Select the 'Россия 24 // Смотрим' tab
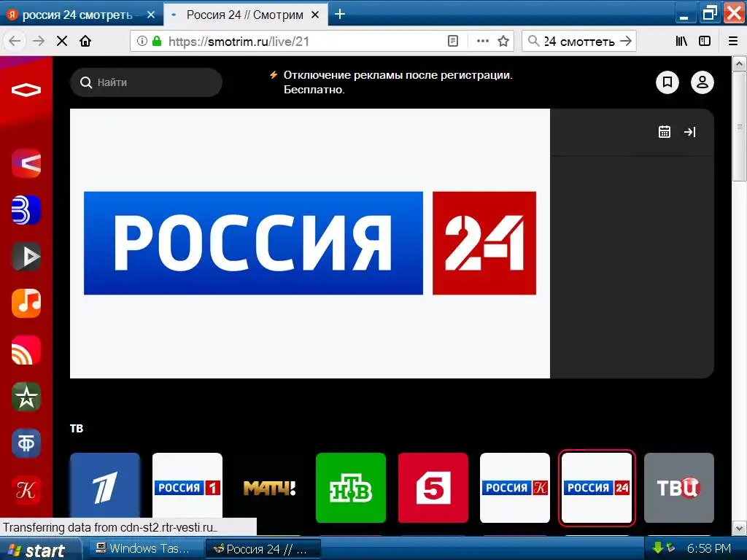747x560 pixels. (x=245, y=15)
